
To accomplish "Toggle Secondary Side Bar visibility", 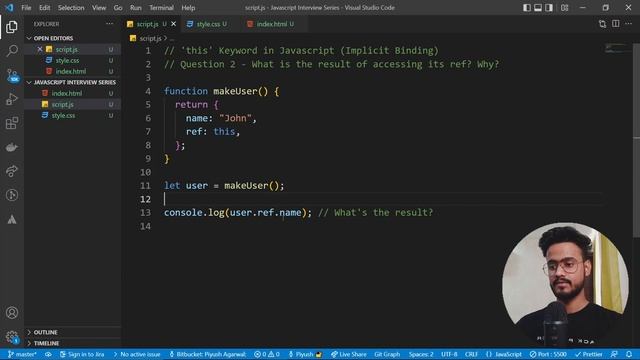I will (x=549, y=7).
